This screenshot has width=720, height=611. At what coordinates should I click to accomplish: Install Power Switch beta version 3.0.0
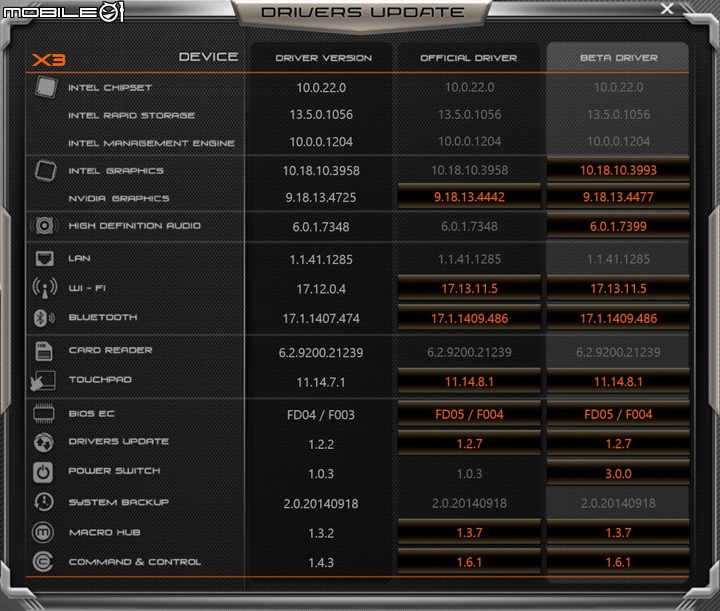618,473
